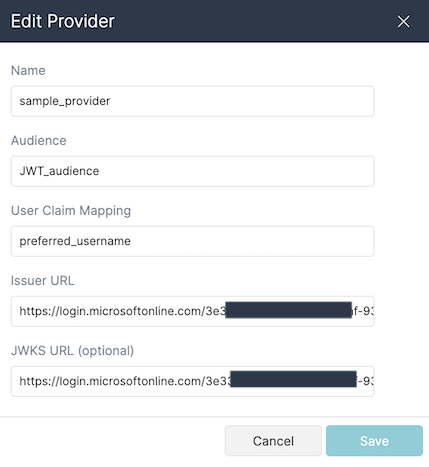The image size is (429, 467).
Task: Click the redacted block in the Issuer URL
Action: (x=289, y=310)
